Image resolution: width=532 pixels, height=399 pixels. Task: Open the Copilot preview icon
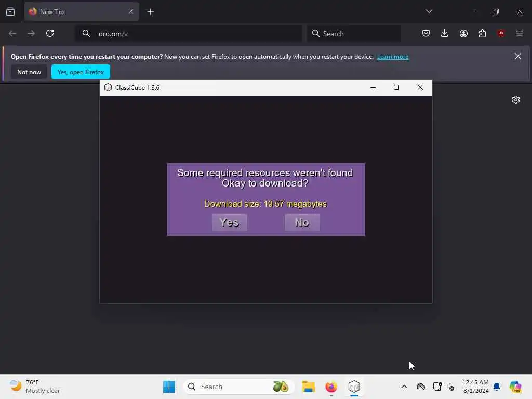[515, 387]
